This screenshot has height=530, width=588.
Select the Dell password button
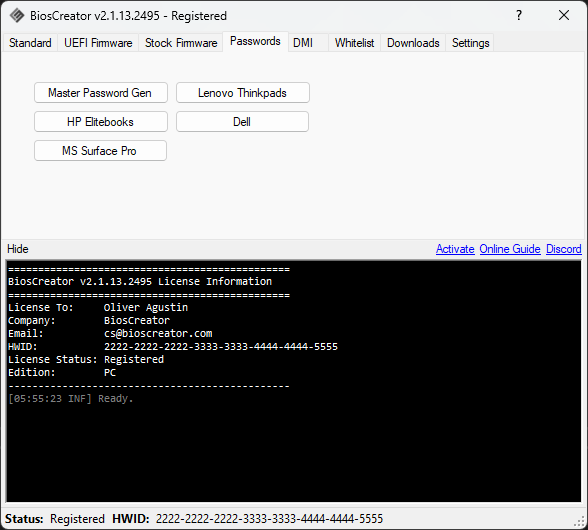pyautogui.click(x=242, y=122)
